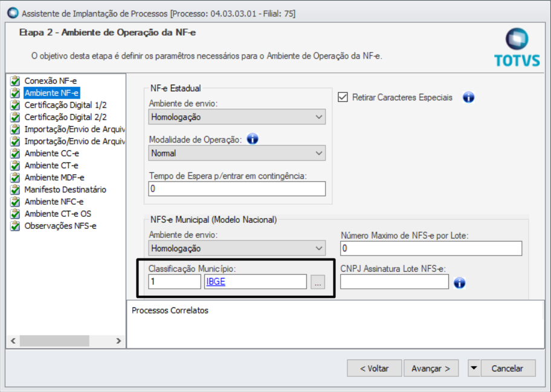Click step list horizontal scrollbar thumb
The image size is (551, 392).
coord(54,341)
